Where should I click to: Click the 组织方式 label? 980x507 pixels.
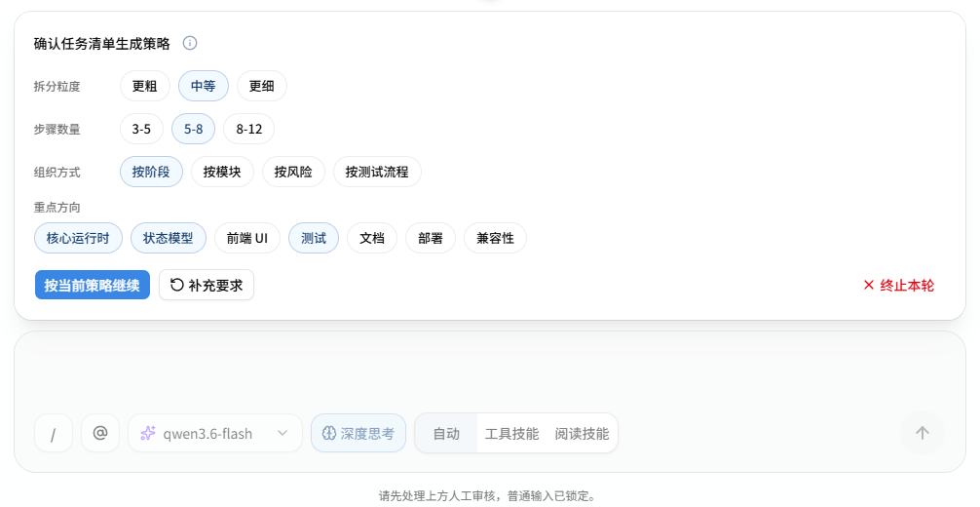[x=57, y=173]
